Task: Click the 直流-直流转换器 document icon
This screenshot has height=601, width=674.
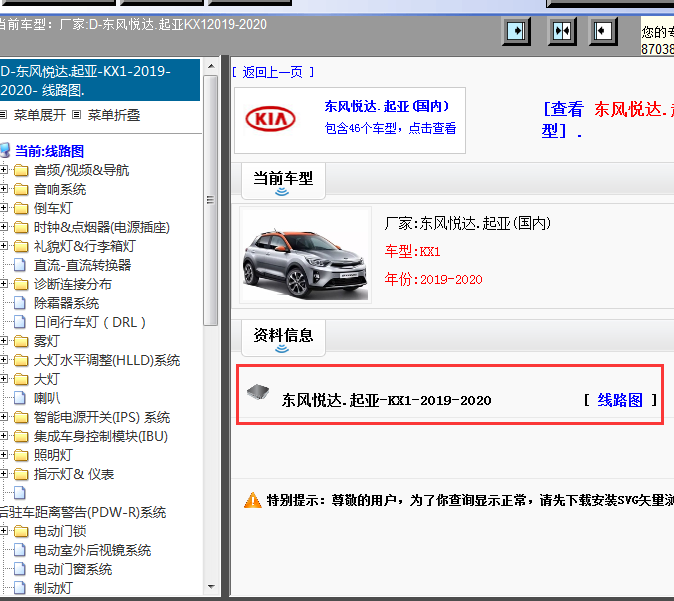Action: pyautogui.click(x=19, y=265)
